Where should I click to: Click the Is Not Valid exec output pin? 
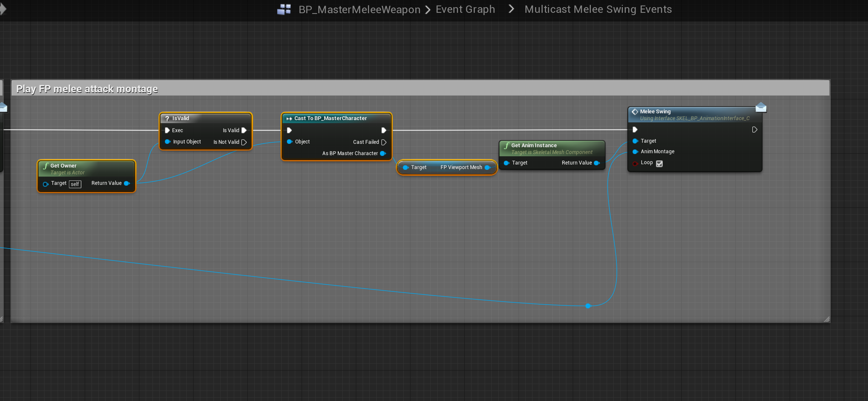pos(244,142)
